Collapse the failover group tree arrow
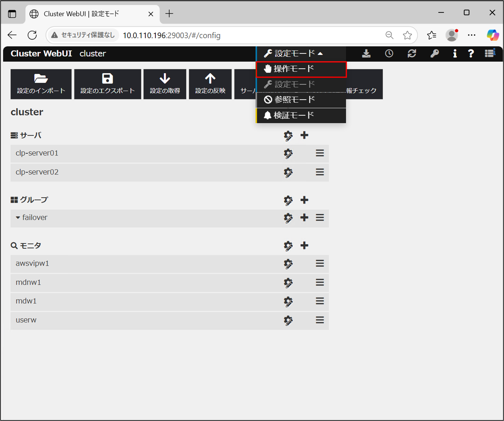This screenshot has width=504, height=421. tap(18, 218)
